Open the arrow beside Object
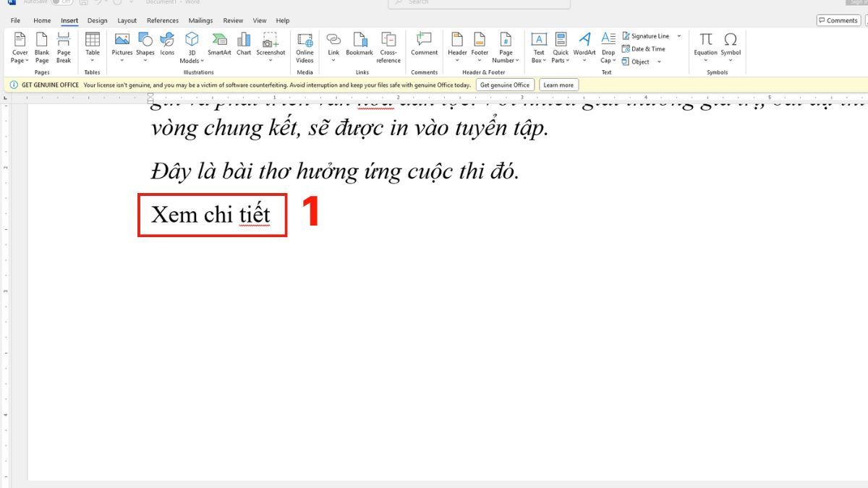 point(660,62)
